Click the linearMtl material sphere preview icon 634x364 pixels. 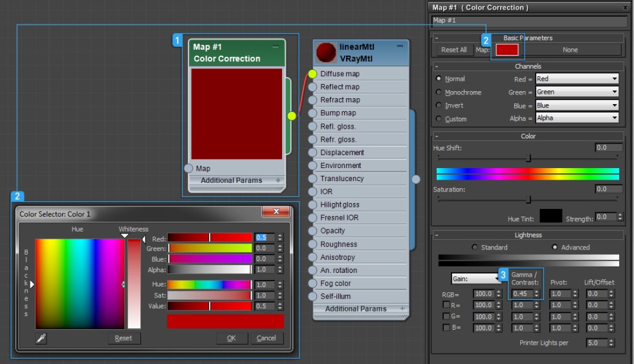coord(326,52)
